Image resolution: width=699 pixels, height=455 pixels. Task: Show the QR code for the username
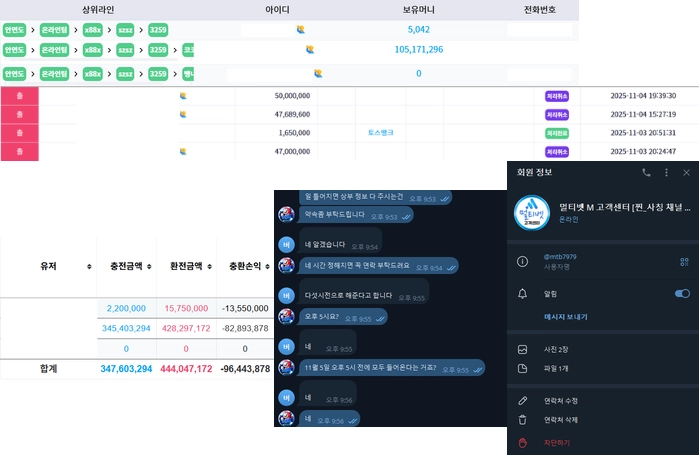[684, 262]
